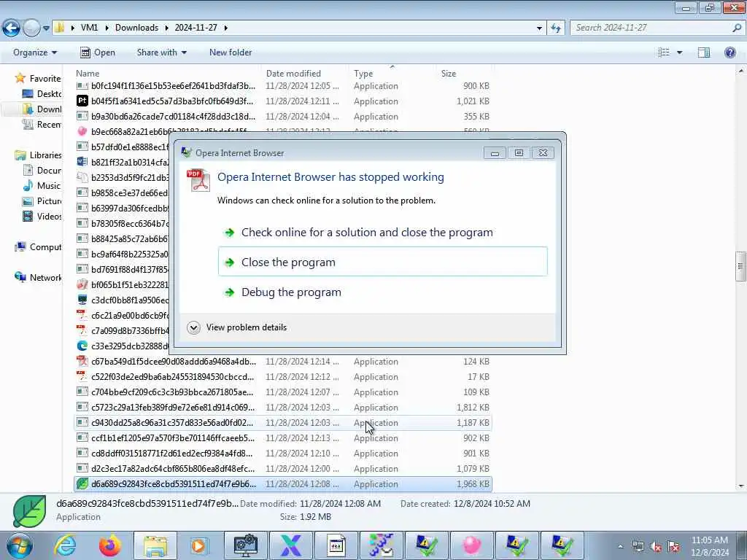Click the Opera Internet Browser dialog title icon
This screenshot has height=560, width=747.
click(x=186, y=153)
